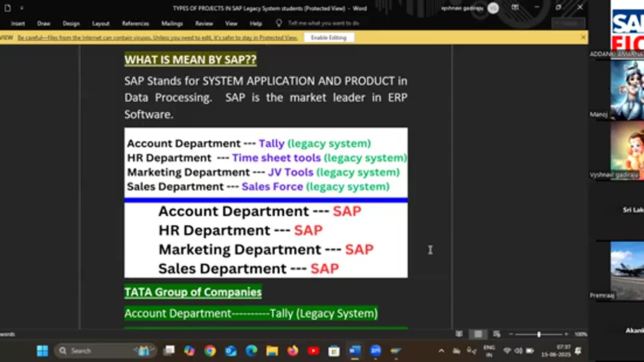Image resolution: width=644 pixels, height=362 pixels.
Task: Click the TATA Group of Companies heading
Action: (193, 292)
